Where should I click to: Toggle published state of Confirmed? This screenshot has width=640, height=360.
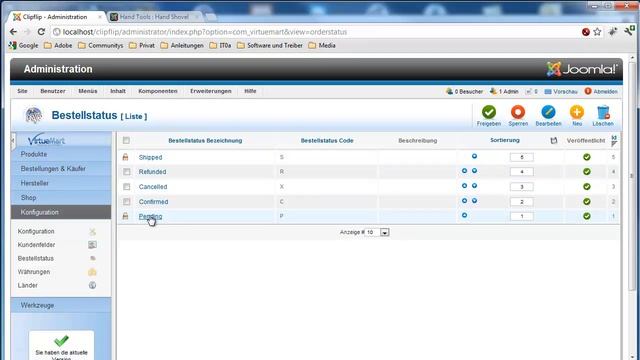pyautogui.click(x=587, y=202)
